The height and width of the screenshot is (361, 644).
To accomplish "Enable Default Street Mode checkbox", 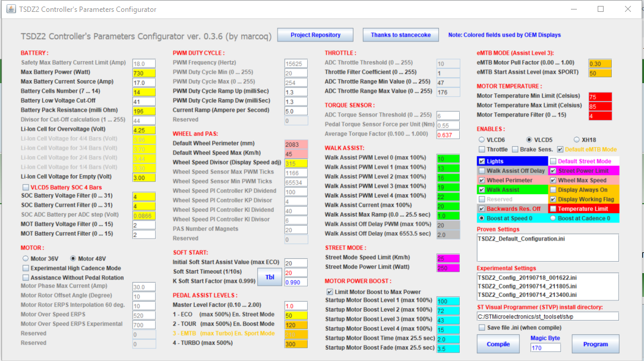I will tap(553, 161).
